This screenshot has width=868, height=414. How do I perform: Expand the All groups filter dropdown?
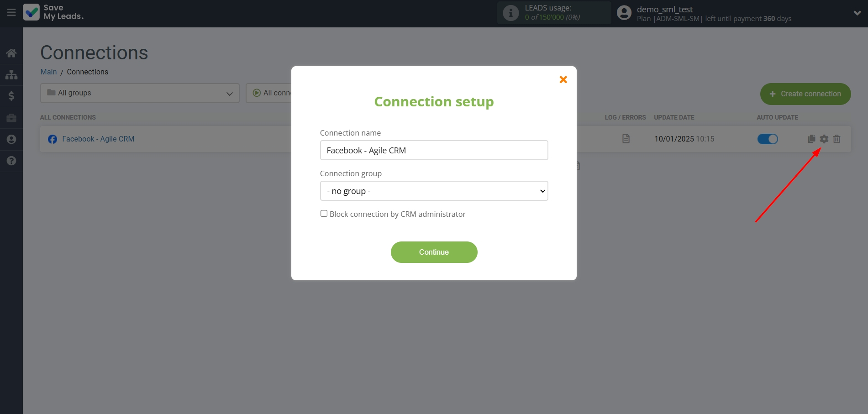[x=140, y=93]
